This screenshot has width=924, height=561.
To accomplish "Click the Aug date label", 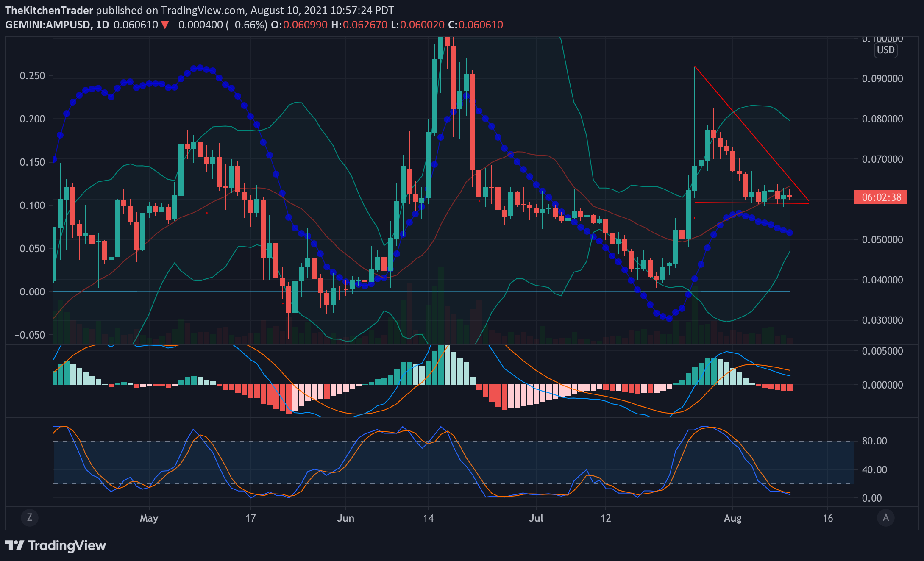I will click(x=733, y=518).
